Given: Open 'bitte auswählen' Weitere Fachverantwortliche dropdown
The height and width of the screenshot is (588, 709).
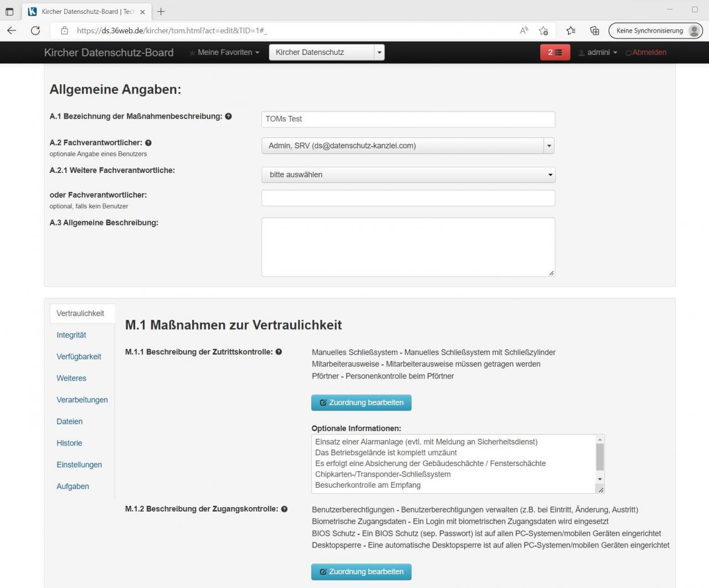Looking at the screenshot, I should point(408,175).
